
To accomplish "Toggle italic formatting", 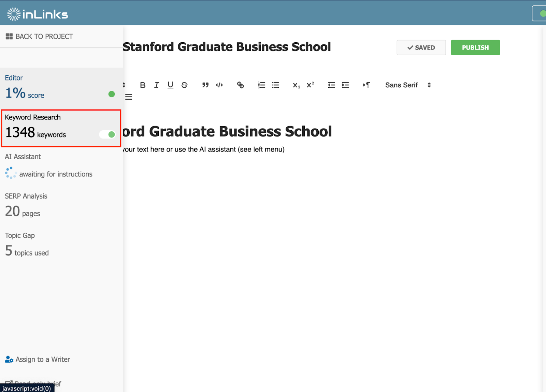I will (157, 85).
